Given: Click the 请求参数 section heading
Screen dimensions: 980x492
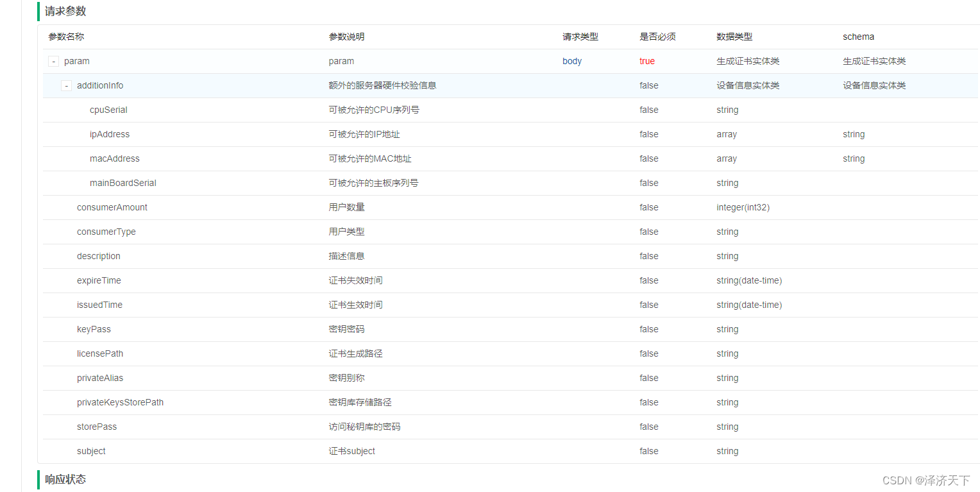Looking at the screenshot, I should click(65, 12).
